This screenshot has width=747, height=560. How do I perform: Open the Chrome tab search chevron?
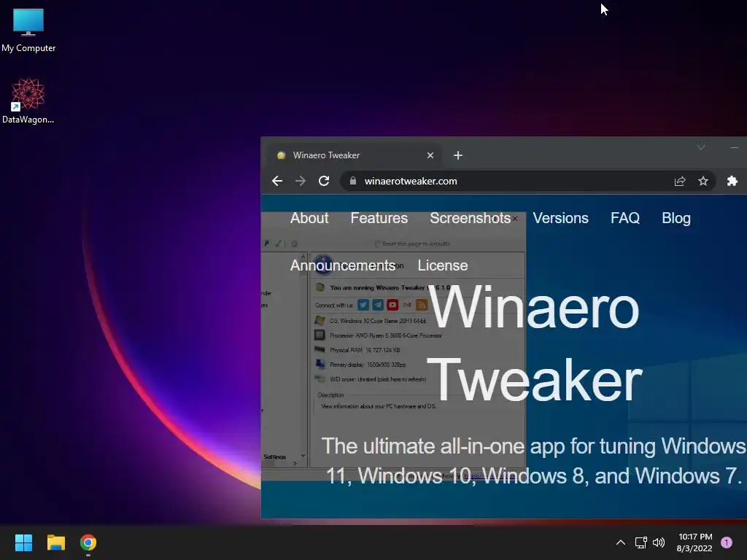click(701, 147)
